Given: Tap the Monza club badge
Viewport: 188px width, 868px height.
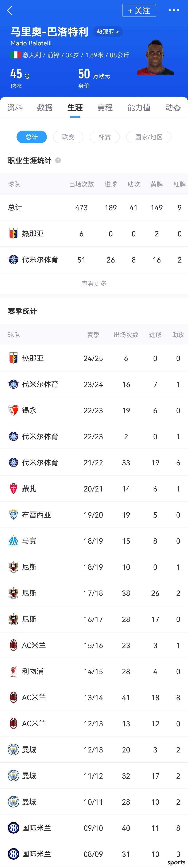Looking at the screenshot, I should 13,489.
